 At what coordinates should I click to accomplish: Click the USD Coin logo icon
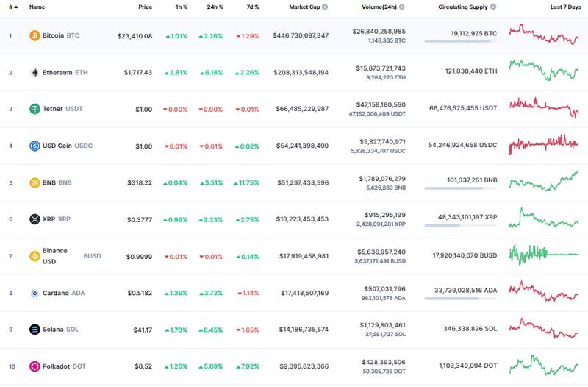pos(35,146)
